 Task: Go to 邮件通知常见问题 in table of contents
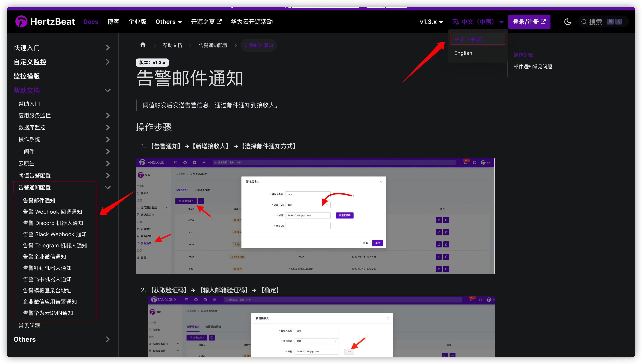coord(533,67)
